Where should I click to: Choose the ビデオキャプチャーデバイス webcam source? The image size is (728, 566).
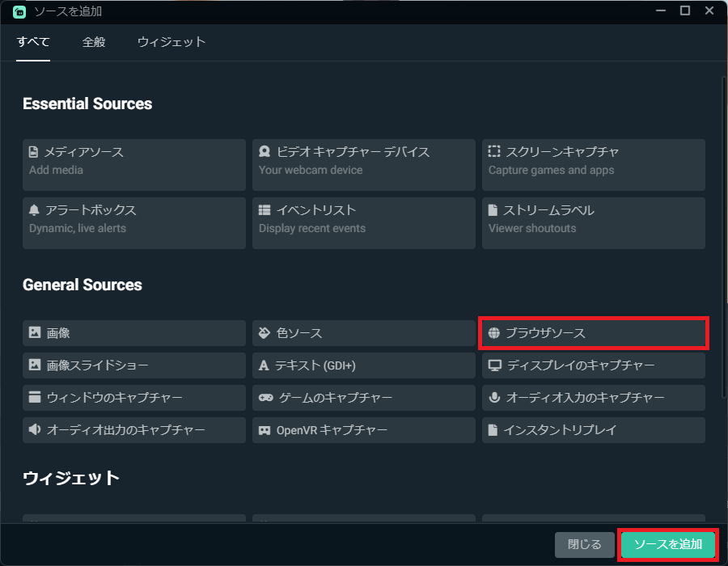[x=363, y=164]
